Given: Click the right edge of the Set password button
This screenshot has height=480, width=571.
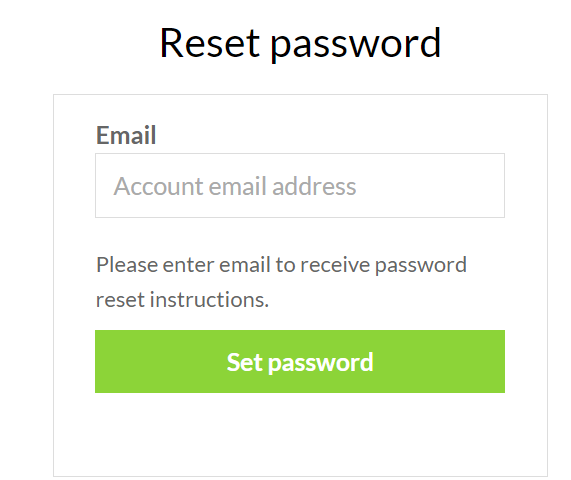Looking at the screenshot, I should tap(498, 361).
